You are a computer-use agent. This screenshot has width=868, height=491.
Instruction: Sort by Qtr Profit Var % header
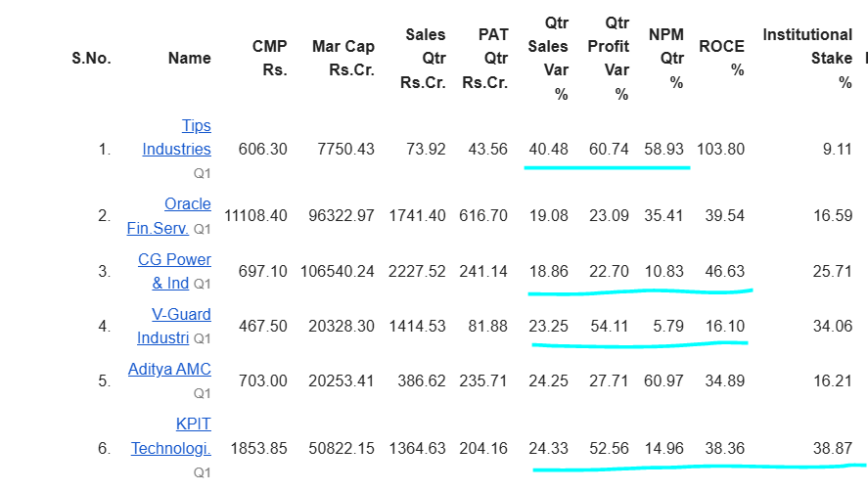(x=609, y=58)
